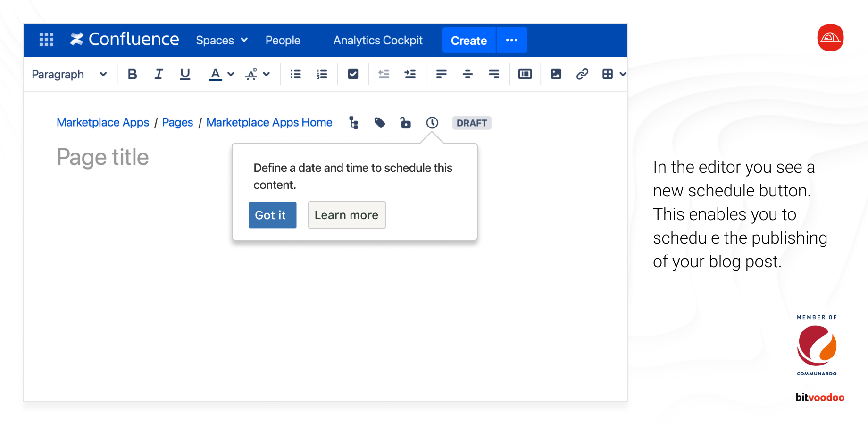This screenshot has height=425, width=868.
Task: Click the Page title field
Action: coord(103,157)
